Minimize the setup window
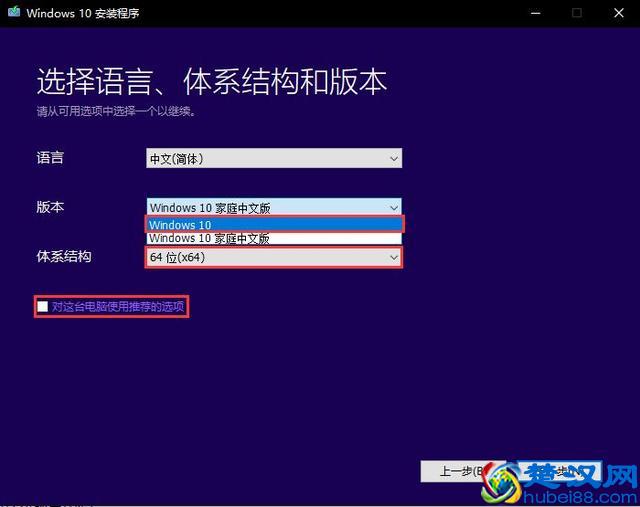The height and width of the screenshot is (507, 640). [536, 13]
